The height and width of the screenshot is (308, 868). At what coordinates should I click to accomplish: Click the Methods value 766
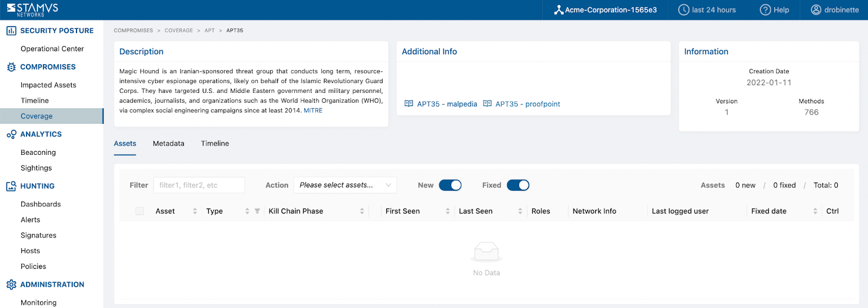(812, 112)
